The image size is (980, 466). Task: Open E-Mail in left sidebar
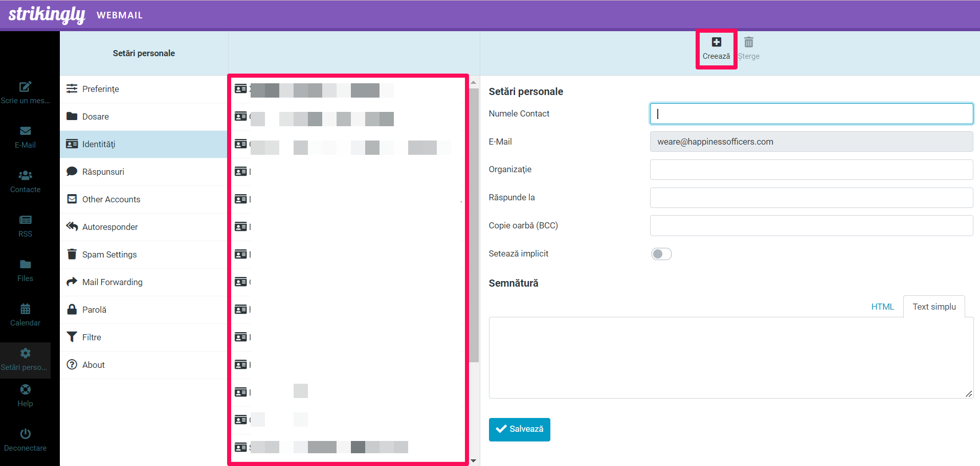[x=25, y=137]
